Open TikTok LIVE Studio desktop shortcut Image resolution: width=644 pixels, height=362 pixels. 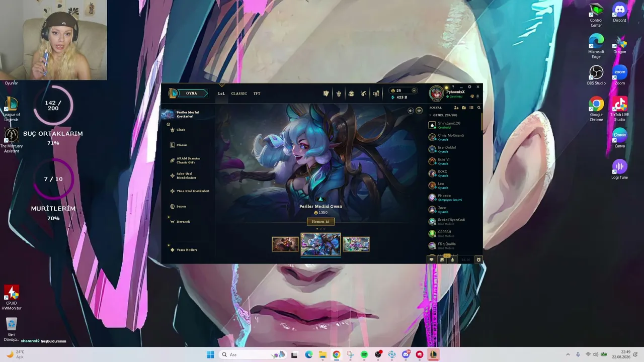click(x=619, y=109)
